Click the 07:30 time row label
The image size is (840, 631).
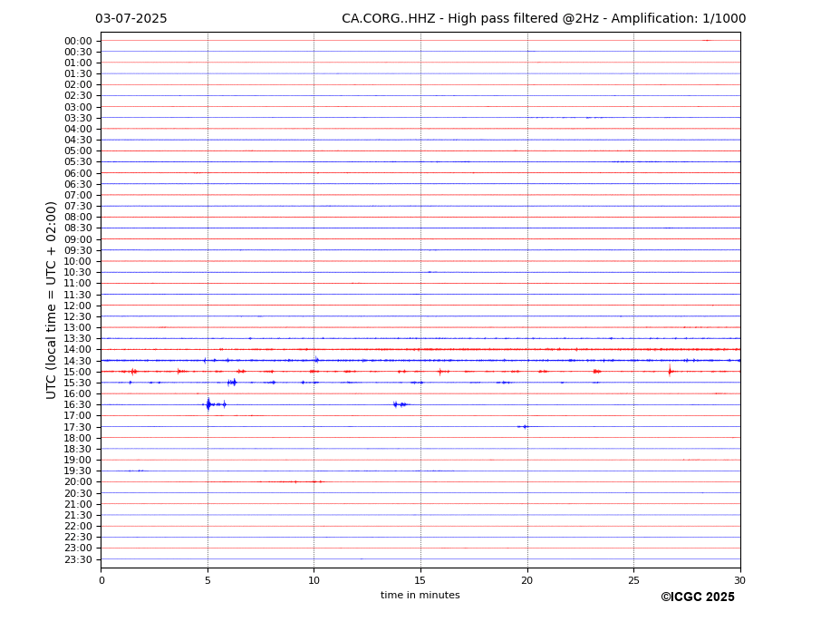coord(78,207)
